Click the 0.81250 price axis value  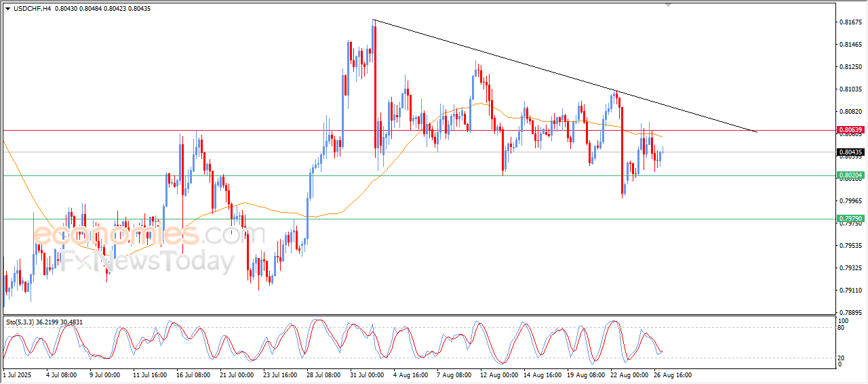point(850,67)
